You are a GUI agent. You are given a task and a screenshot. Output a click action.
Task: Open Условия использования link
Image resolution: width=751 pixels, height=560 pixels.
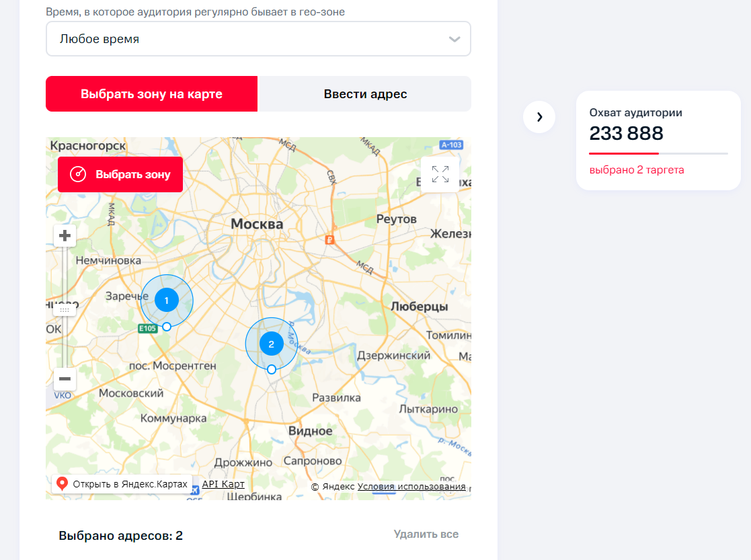point(412,485)
